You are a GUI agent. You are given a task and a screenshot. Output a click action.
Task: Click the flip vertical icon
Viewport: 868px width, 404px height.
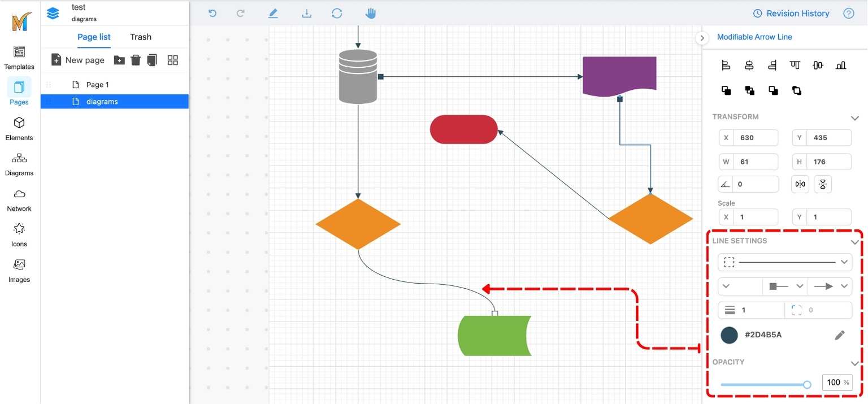click(823, 184)
